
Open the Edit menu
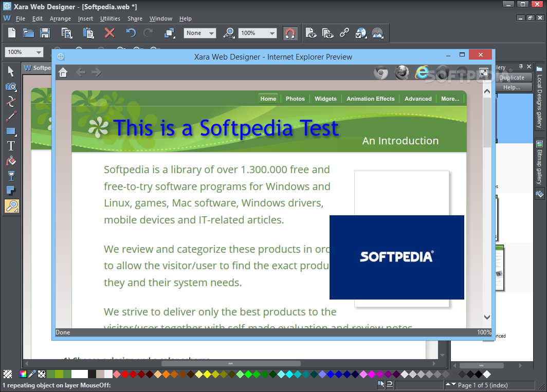click(38, 19)
